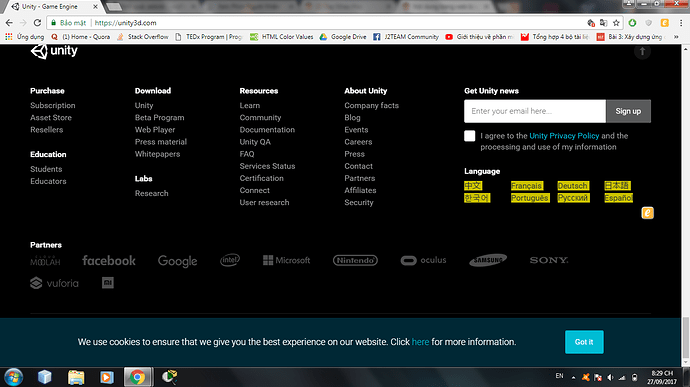This screenshot has width=690, height=387.
Task: Click the orange C extension icon
Action: 664,23
